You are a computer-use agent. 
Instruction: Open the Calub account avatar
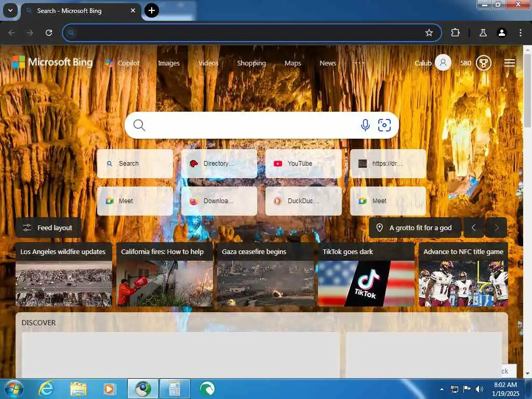(443, 63)
